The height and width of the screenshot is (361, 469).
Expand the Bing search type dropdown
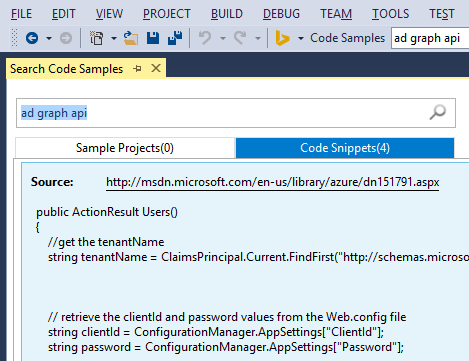pyautogui.click(x=301, y=38)
